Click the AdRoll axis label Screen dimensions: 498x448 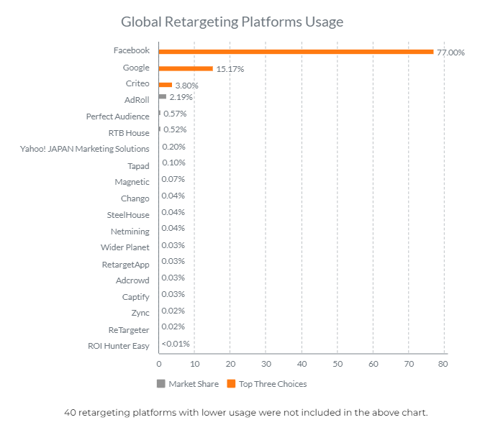(137, 100)
